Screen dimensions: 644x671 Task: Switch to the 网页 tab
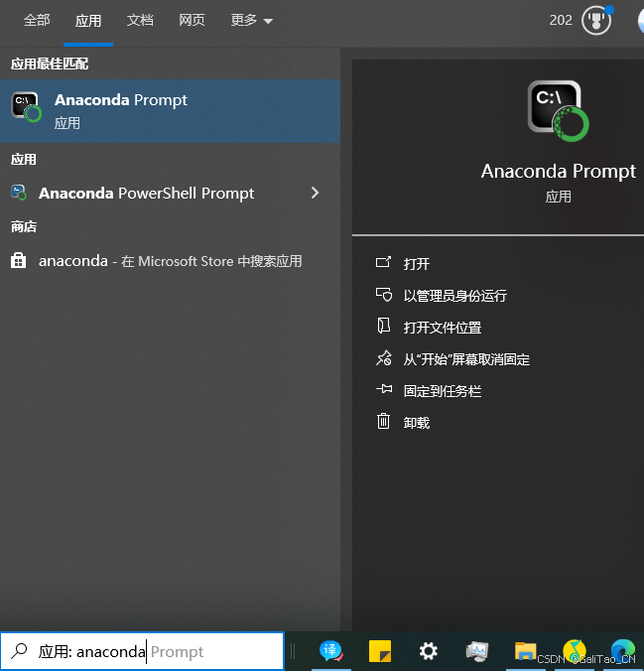(192, 20)
